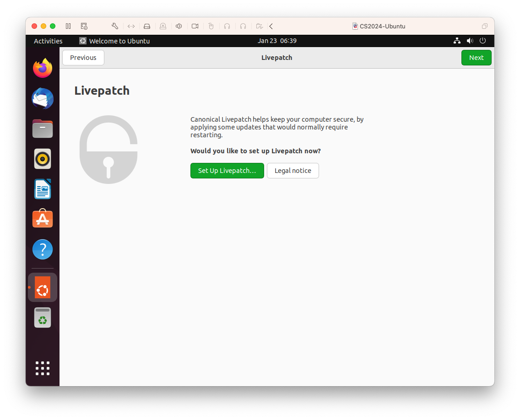
Task: Collapse the UTM toolbar with the chevron
Action: point(271,26)
